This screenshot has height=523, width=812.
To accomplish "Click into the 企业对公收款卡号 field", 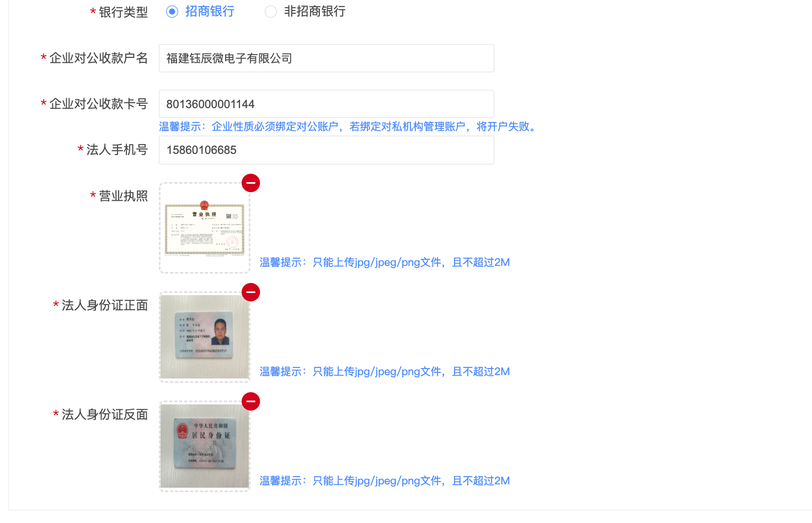I will pos(327,104).
